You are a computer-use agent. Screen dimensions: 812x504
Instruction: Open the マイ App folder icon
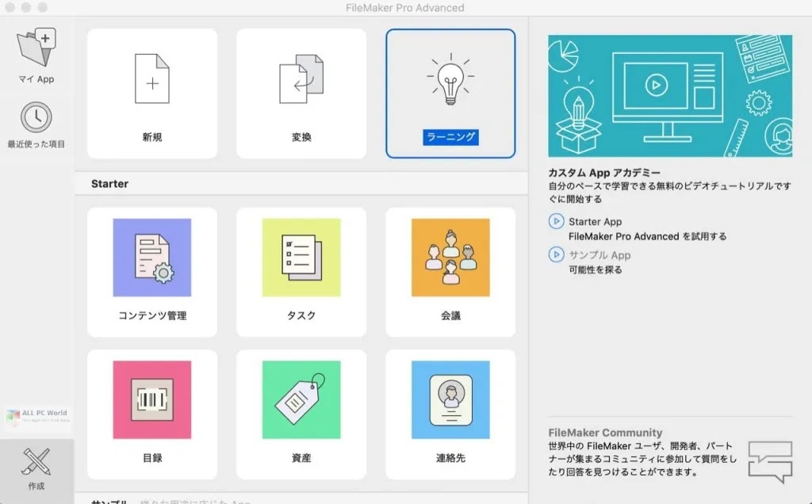[36, 48]
